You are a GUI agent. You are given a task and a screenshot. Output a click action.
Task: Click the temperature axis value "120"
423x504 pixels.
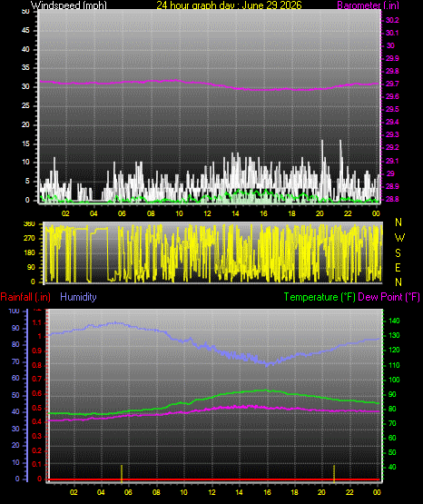(395, 351)
